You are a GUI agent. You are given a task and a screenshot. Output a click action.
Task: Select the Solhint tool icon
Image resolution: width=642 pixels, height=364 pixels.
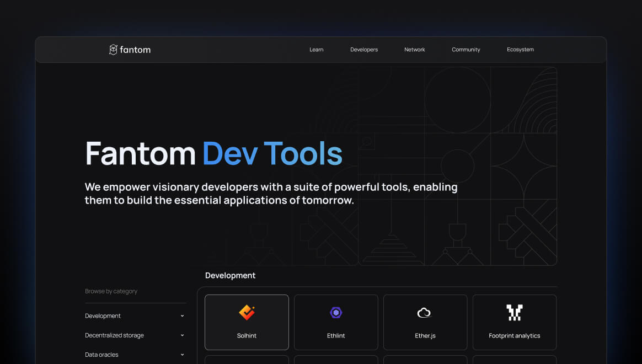pyautogui.click(x=247, y=312)
